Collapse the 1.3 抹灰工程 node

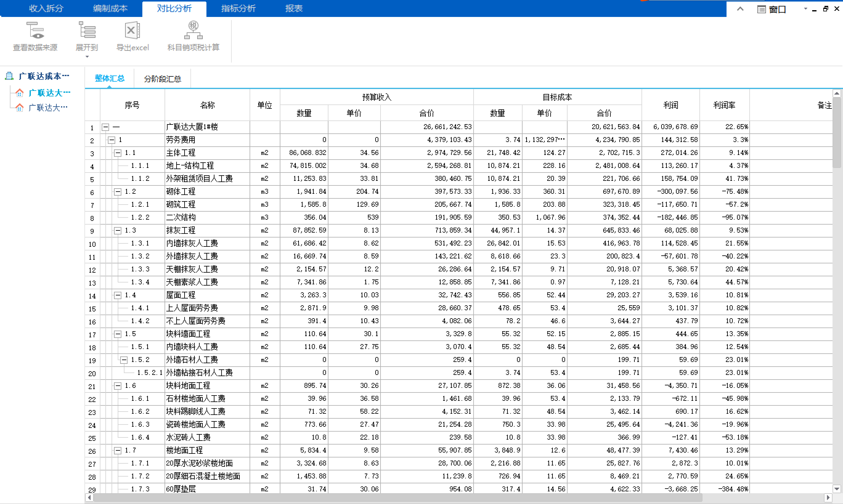point(117,231)
